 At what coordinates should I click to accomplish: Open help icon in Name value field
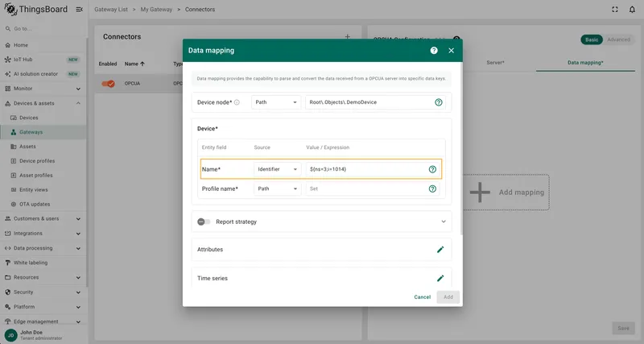pyautogui.click(x=432, y=169)
